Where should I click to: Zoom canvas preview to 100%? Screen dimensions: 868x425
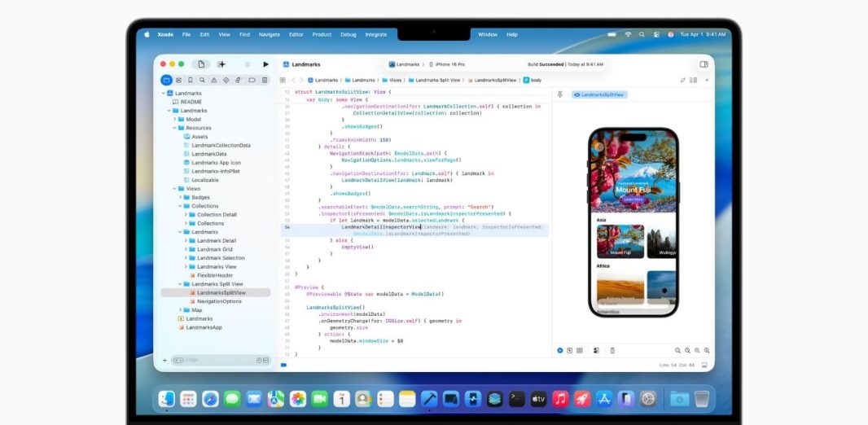687,350
